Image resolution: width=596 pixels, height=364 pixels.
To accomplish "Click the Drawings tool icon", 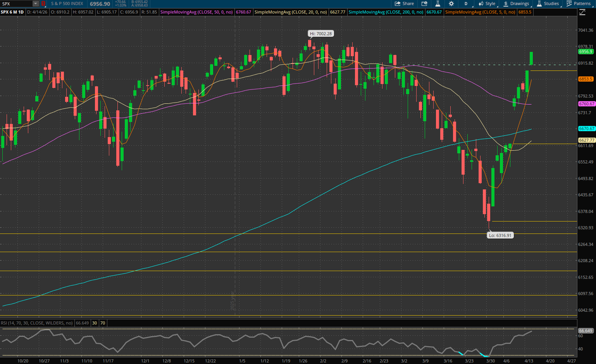I will (x=506, y=4).
